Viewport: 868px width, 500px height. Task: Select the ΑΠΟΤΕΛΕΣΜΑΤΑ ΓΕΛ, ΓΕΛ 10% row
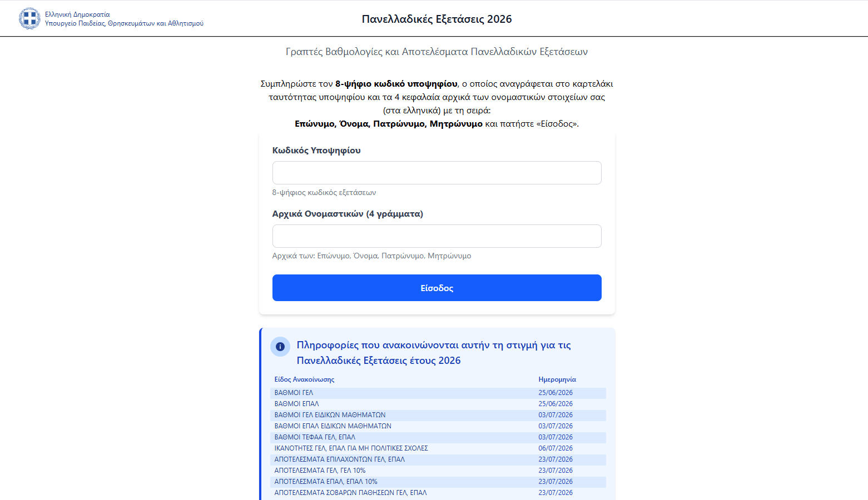coord(438,471)
